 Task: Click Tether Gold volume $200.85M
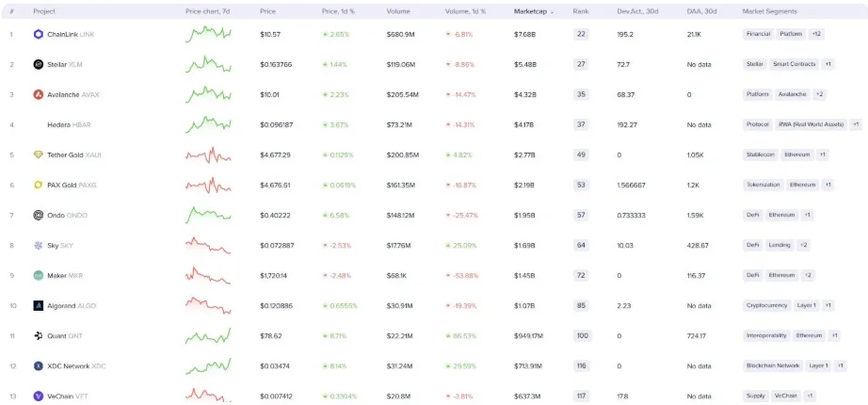(x=402, y=155)
